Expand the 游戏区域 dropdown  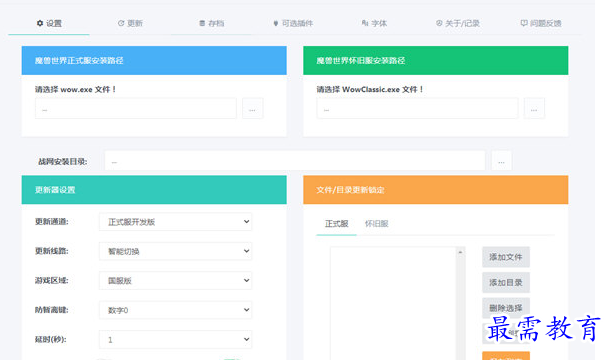coord(175,280)
